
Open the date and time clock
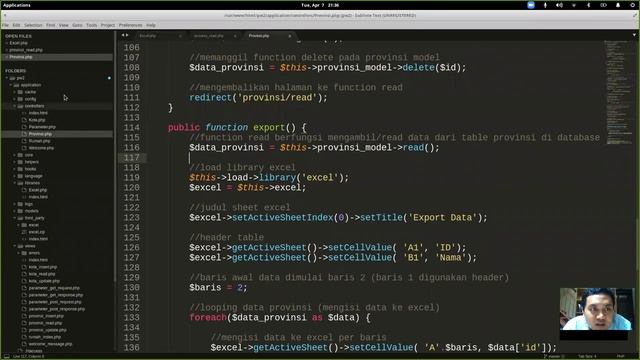point(320,5)
